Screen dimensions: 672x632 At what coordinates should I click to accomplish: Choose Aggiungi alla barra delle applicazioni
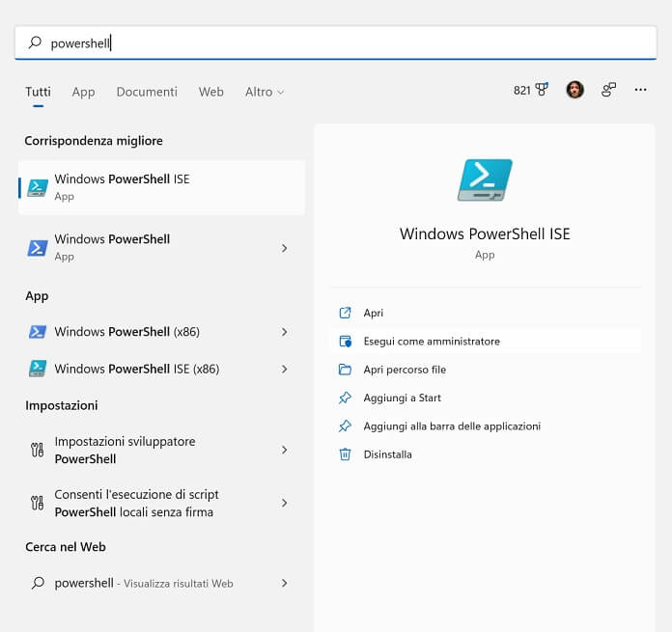pyautogui.click(x=485, y=426)
